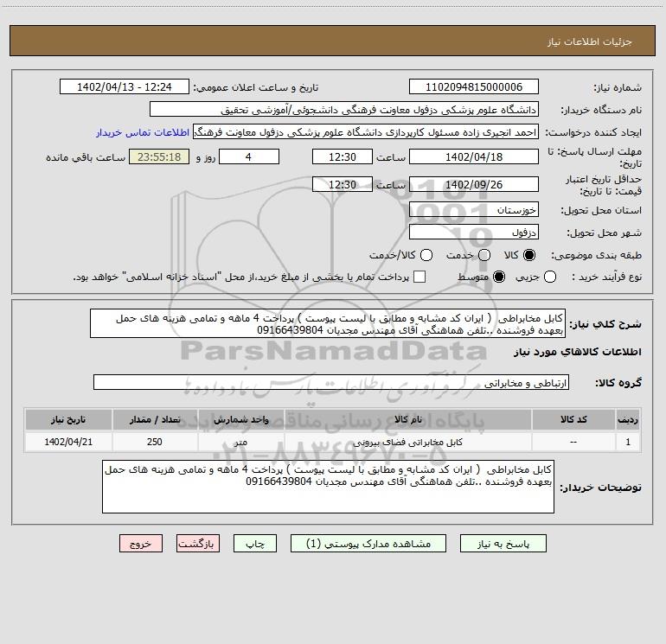Click the توضیحات خریدار text area
Image resolution: width=666 pixels, height=644 pixels.
pos(328,487)
